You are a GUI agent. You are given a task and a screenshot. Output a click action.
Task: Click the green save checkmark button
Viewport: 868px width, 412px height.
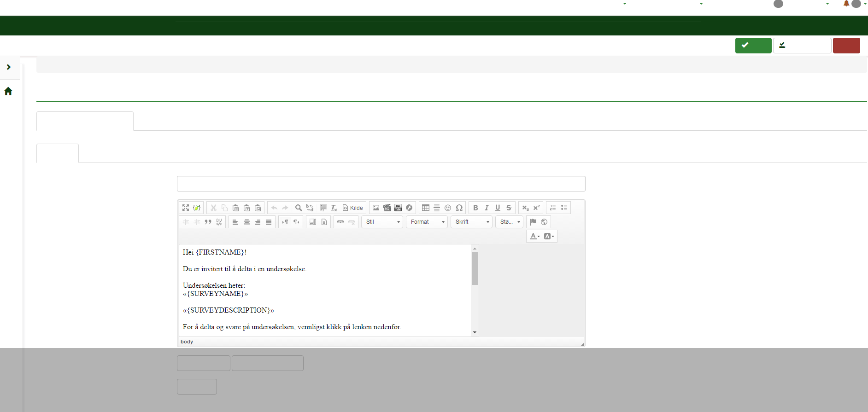point(753,46)
